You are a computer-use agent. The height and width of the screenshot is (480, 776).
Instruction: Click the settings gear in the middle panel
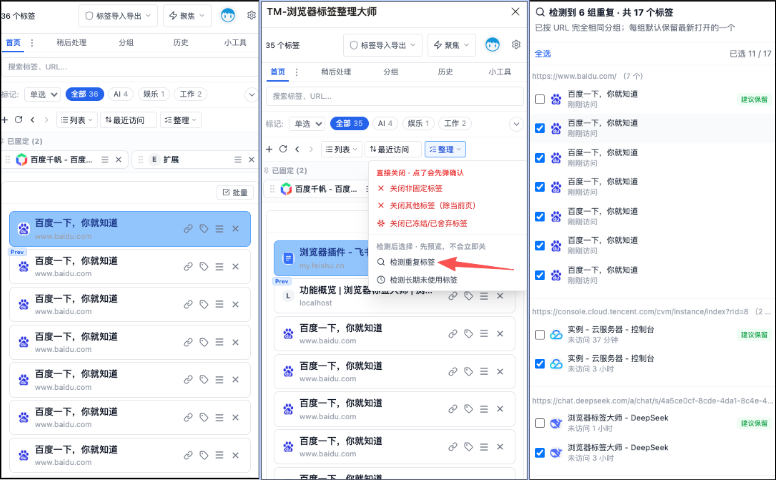516,45
